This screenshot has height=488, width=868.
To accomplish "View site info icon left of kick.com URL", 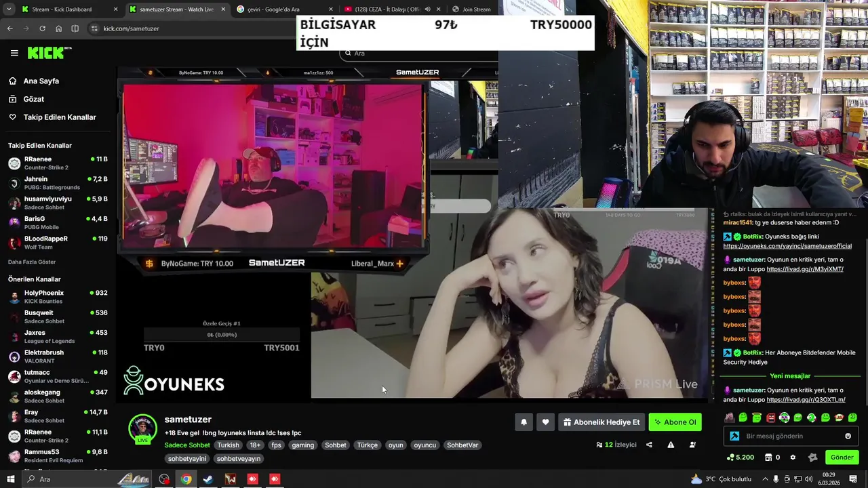I will coord(94,28).
